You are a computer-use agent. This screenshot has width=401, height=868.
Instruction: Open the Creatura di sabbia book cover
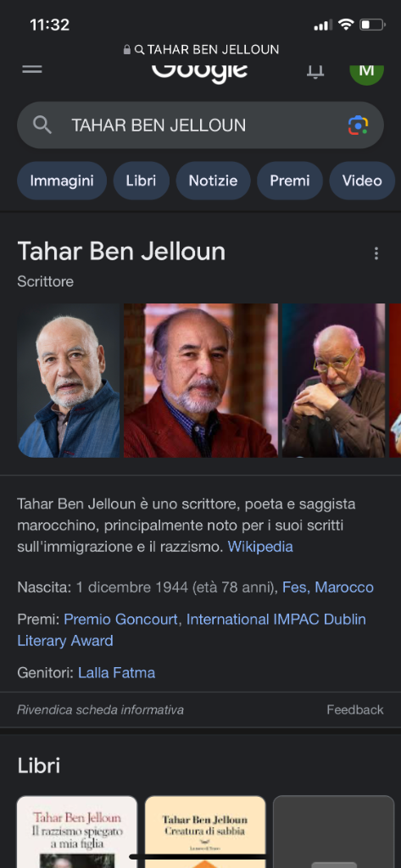205,832
